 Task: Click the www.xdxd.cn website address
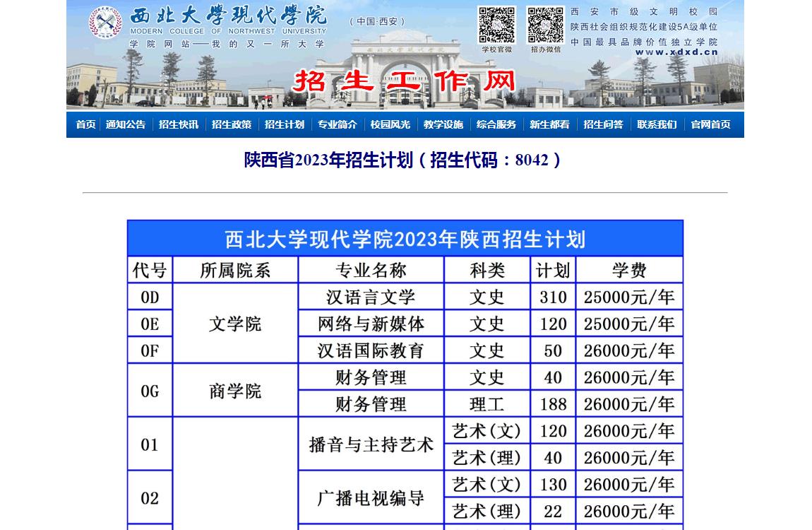(x=676, y=52)
